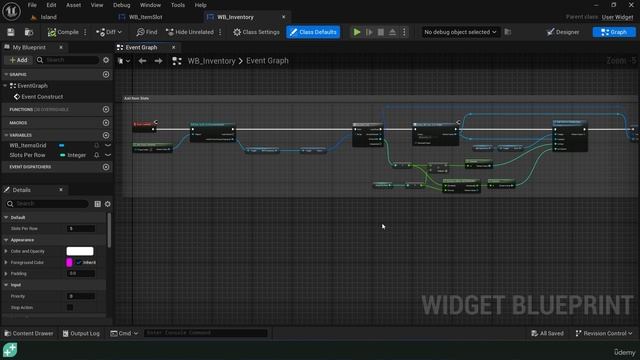Switch to Designer view
Viewport: 640px width, 360px height.
click(563, 32)
